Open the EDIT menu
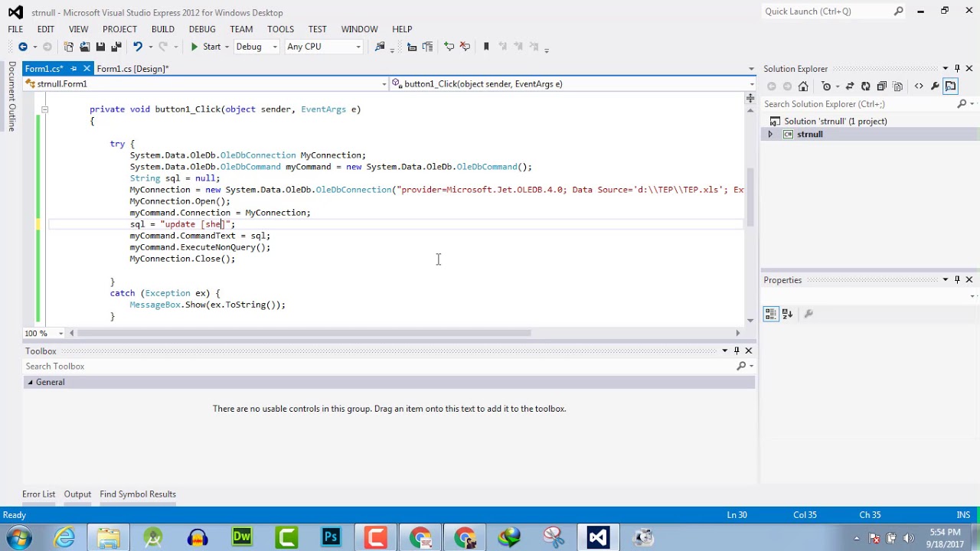980x551 pixels. (x=46, y=29)
